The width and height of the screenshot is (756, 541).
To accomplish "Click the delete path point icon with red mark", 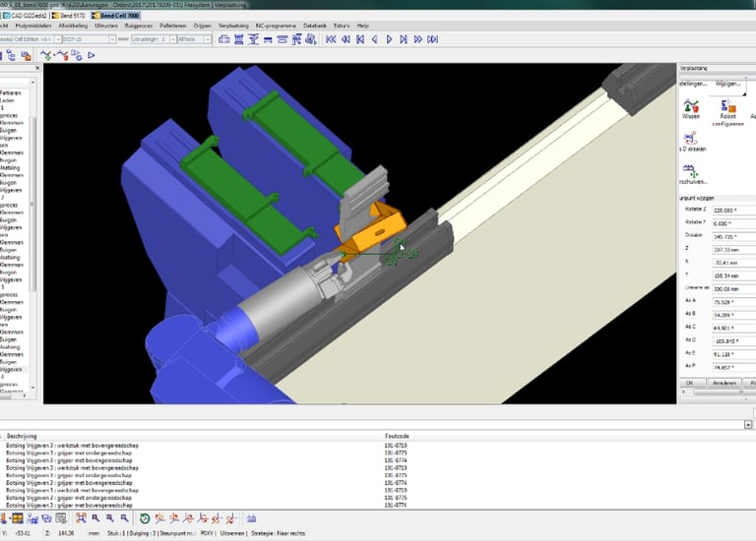I will [62, 56].
